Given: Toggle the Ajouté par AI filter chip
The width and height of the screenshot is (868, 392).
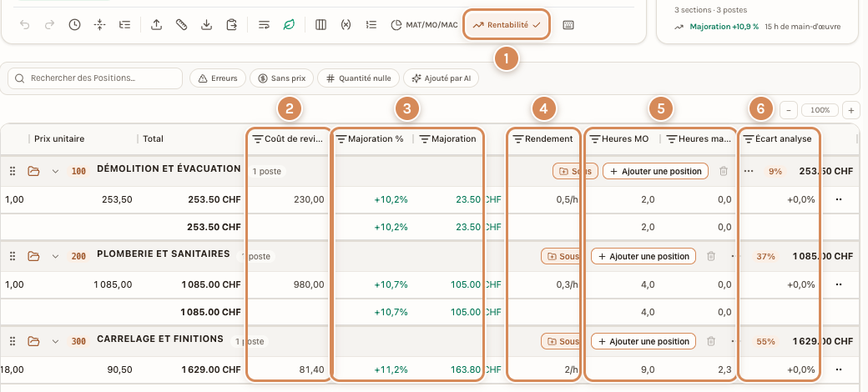Looking at the screenshot, I should pyautogui.click(x=441, y=78).
